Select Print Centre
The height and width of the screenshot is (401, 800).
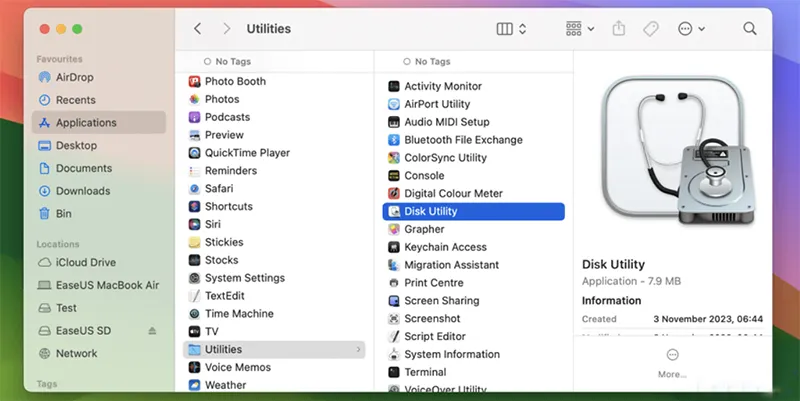pyautogui.click(x=473, y=283)
